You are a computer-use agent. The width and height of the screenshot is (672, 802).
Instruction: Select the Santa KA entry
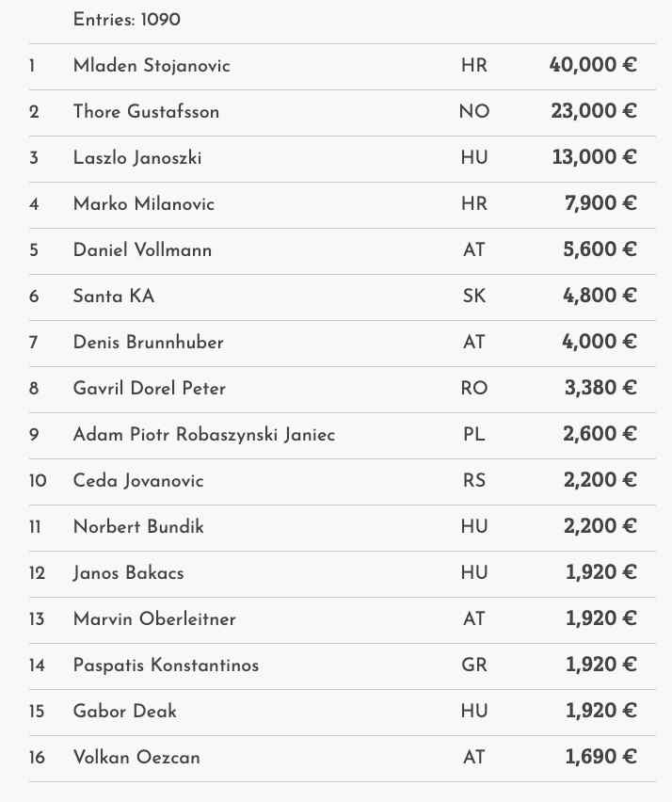click(114, 297)
